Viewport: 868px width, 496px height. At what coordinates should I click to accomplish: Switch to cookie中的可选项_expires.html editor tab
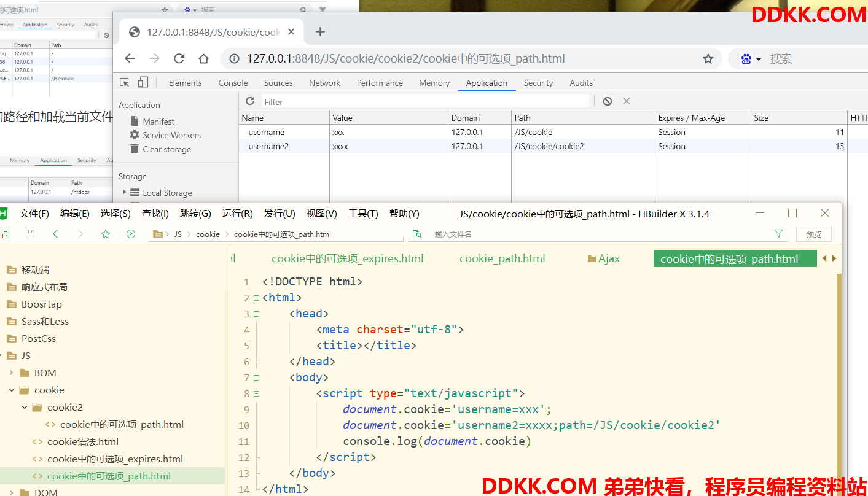[x=348, y=258]
